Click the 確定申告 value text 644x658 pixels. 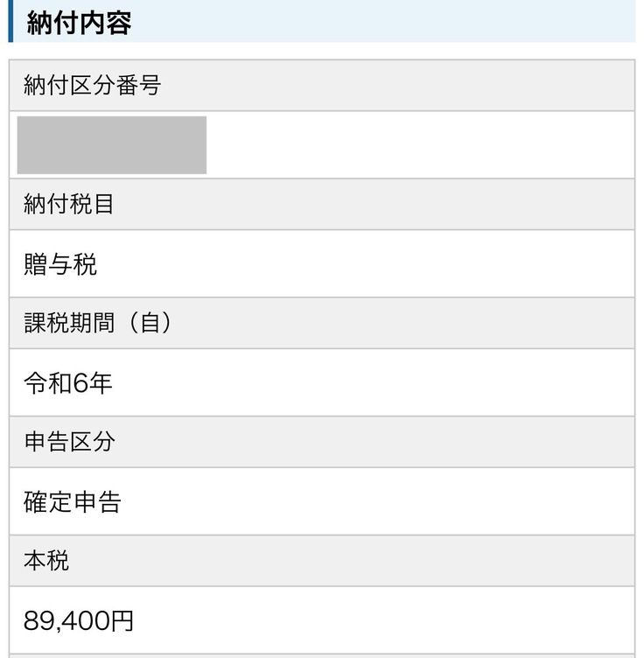(x=73, y=502)
